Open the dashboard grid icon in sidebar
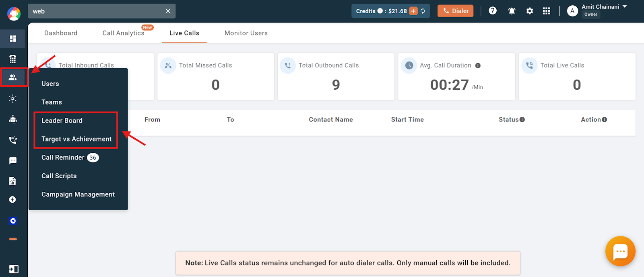 coord(13,39)
